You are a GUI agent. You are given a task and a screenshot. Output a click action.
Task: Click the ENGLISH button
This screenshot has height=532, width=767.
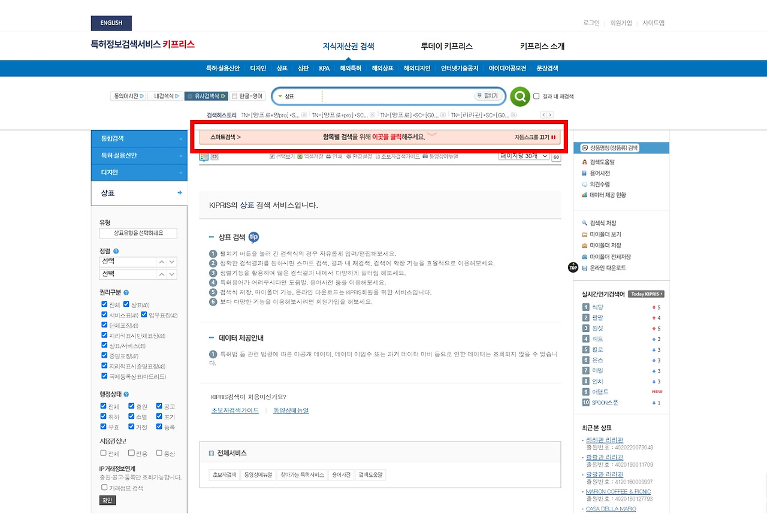coord(111,23)
